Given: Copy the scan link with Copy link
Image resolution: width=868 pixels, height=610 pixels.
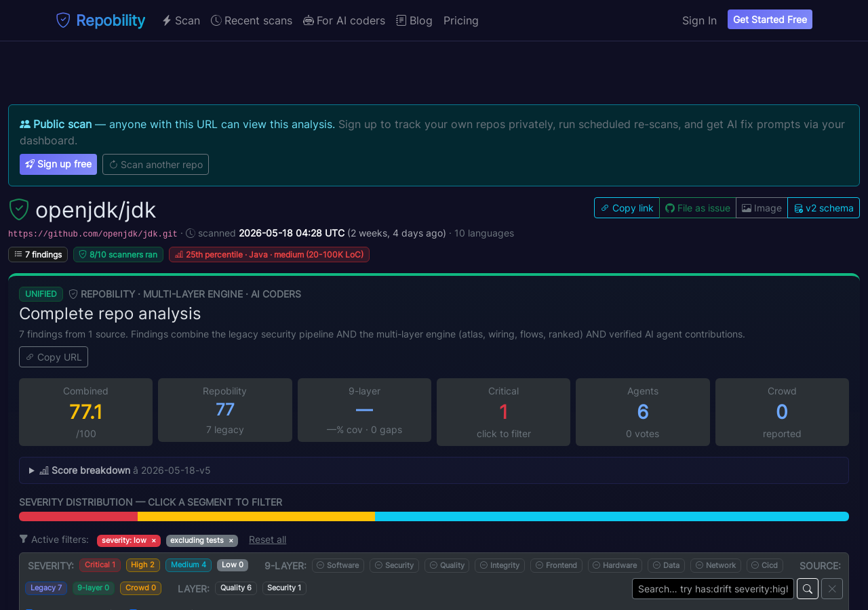Looking at the screenshot, I should tap(627, 208).
